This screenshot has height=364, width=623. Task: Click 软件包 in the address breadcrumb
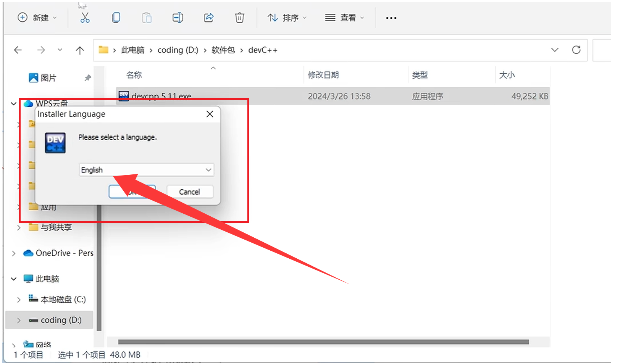click(x=223, y=50)
